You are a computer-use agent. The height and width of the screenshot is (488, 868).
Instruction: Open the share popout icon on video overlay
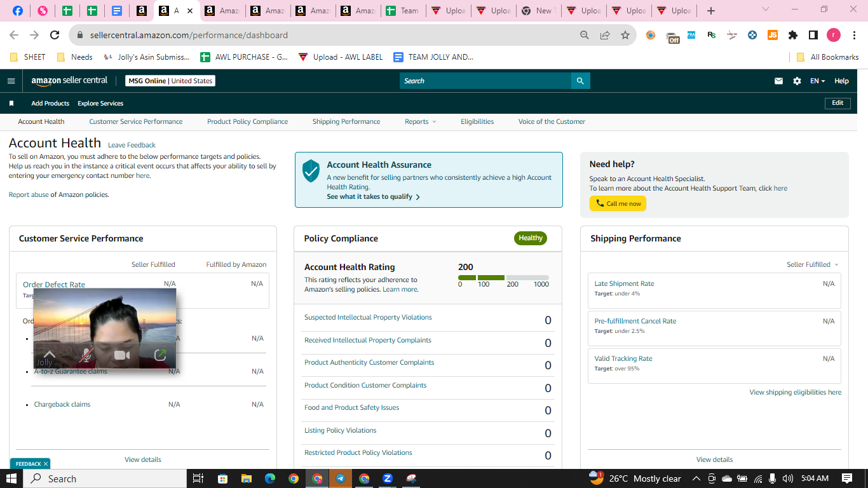160,355
